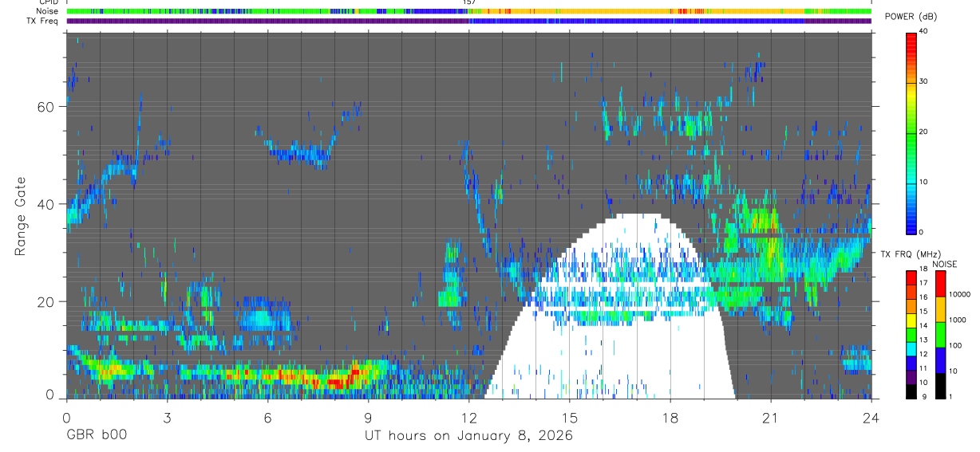The height and width of the screenshot is (452, 980).
Task: Click the TX Freq row label at top left
Action: (x=42, y=21)
